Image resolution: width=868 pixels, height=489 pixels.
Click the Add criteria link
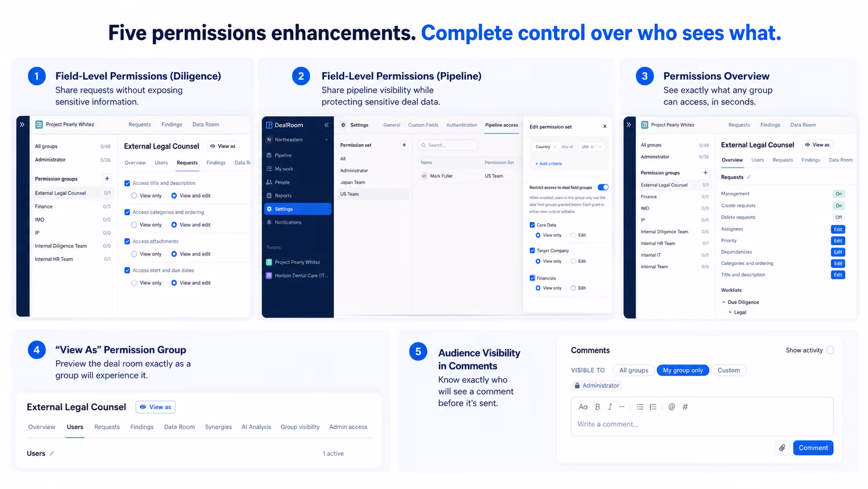click(549, 164)
